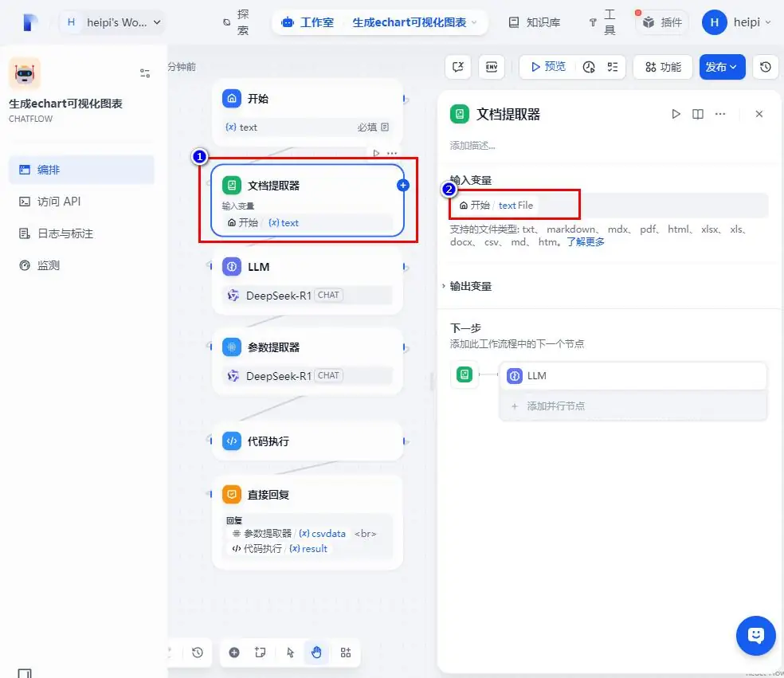The image size is (784, 678).
Task: Open environment variables with ENV icon
Action: coord(492,67)
